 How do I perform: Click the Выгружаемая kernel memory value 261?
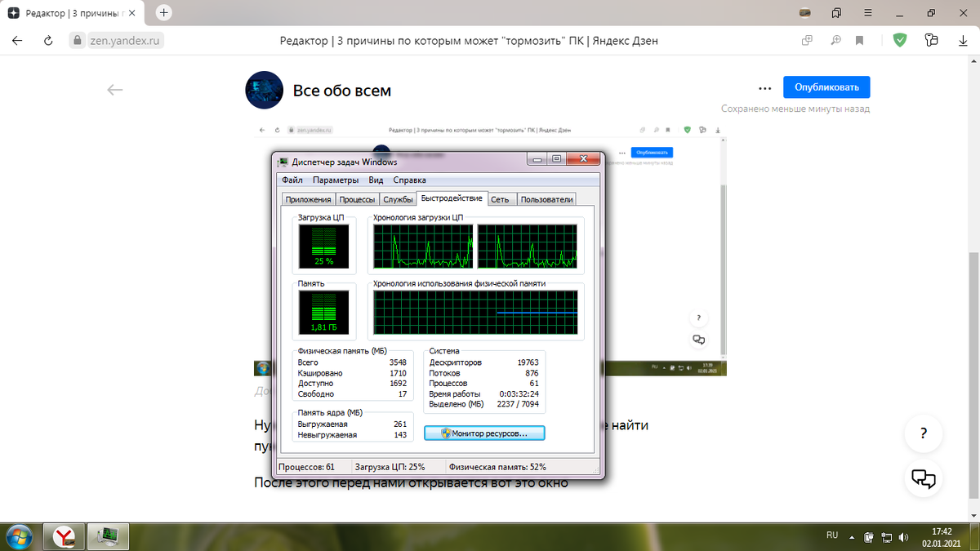399,424
